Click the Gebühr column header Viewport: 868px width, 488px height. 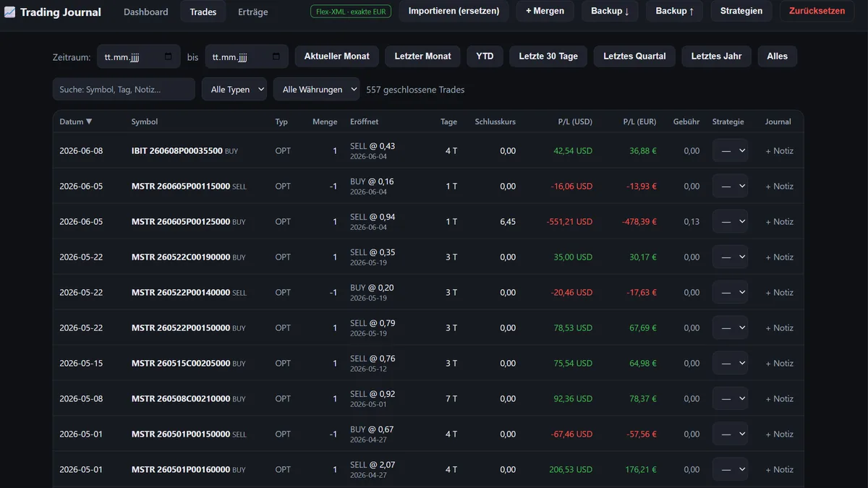[686, 121]
